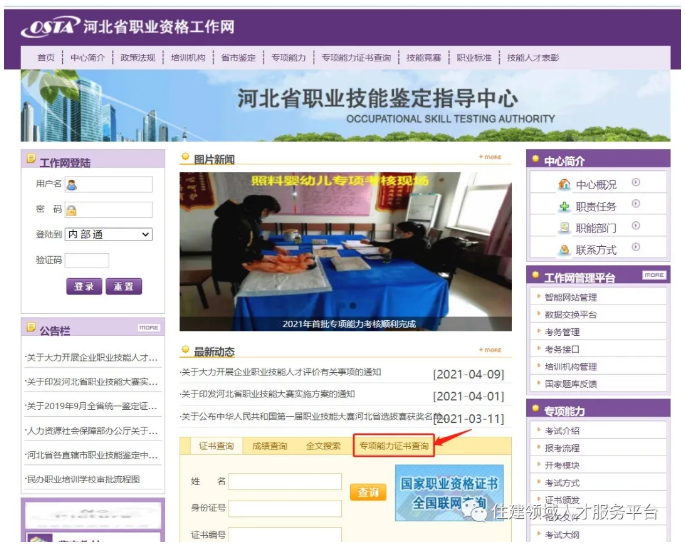Open 考务管理 link
The width and height of the screenshot is (685, 557).
[x=562, y=332]
